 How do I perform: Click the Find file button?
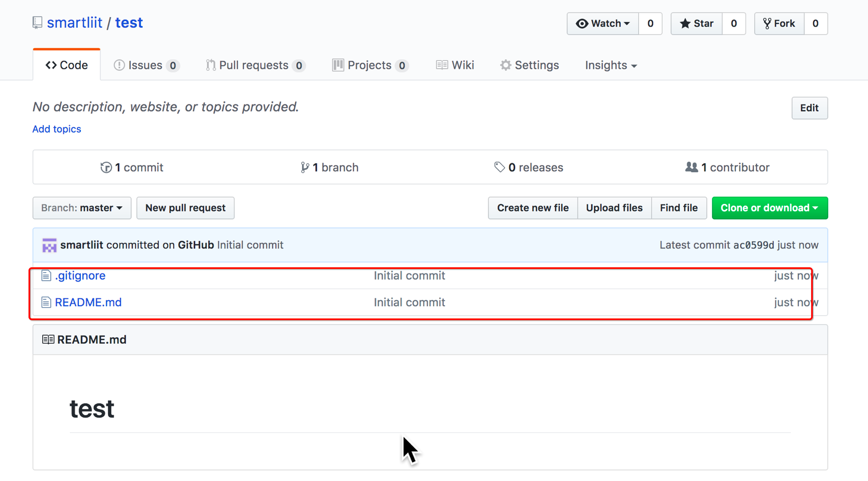coord(679,208)
